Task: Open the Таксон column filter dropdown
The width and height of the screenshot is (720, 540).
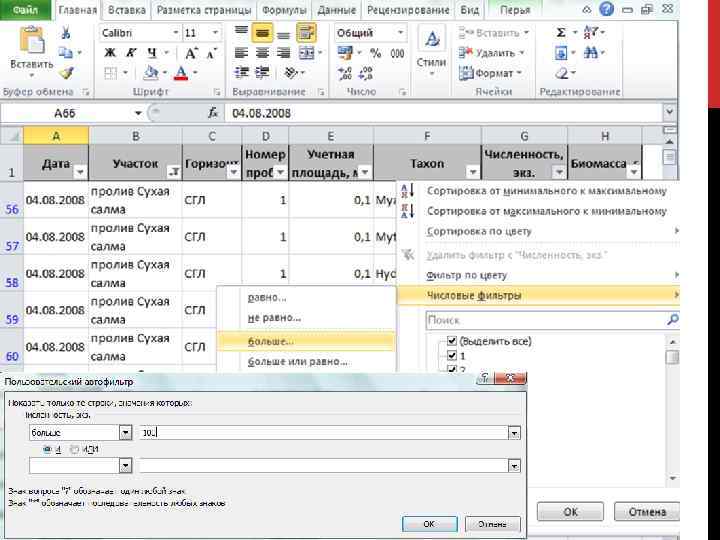Action: (x=472, y=172)
